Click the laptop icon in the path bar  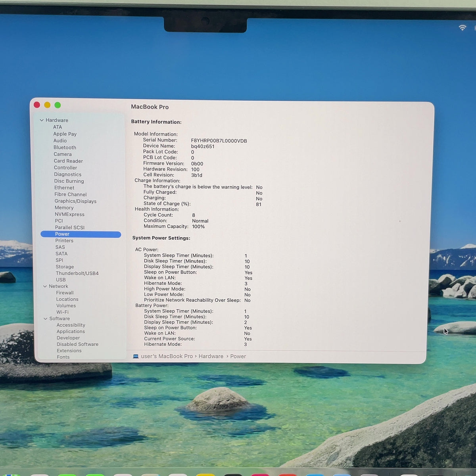(136, 356)
